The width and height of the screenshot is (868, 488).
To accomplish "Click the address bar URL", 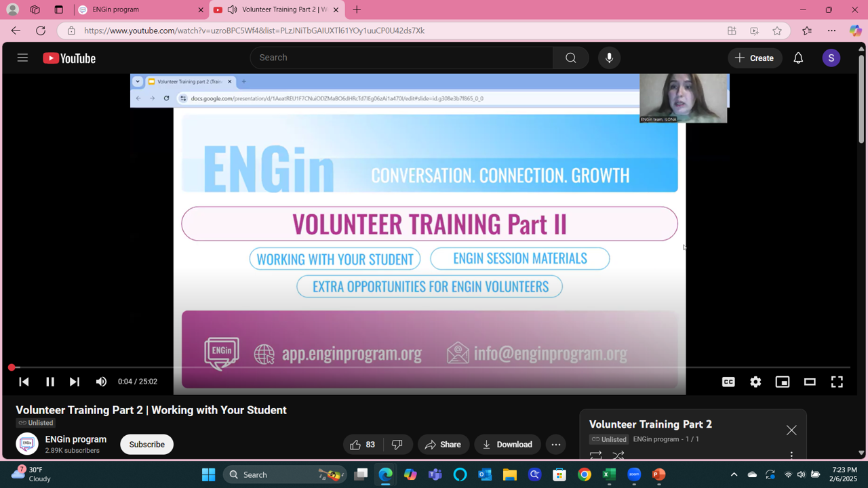I will click(x=254, y=30).
